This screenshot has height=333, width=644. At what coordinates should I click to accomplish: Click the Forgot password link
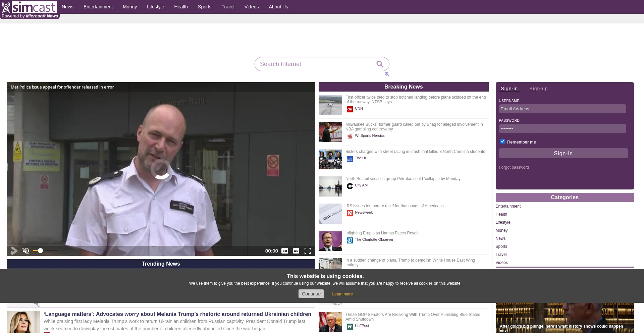point(514,167)
